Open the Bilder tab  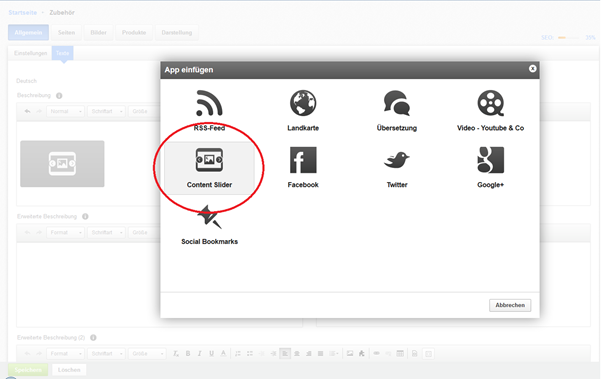click(x=98, y=33)
